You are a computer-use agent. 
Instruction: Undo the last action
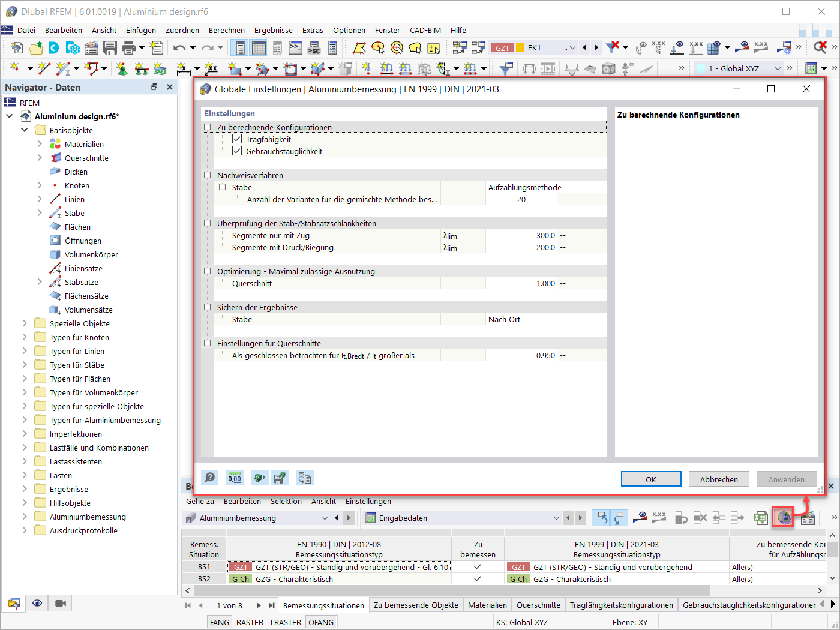179,48
